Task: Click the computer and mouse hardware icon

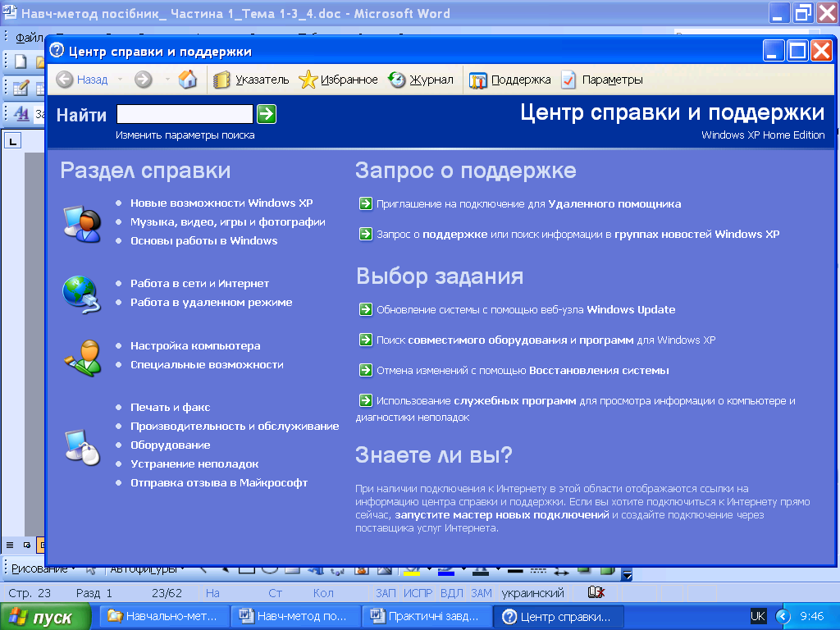Action: (x=83, y=447)
